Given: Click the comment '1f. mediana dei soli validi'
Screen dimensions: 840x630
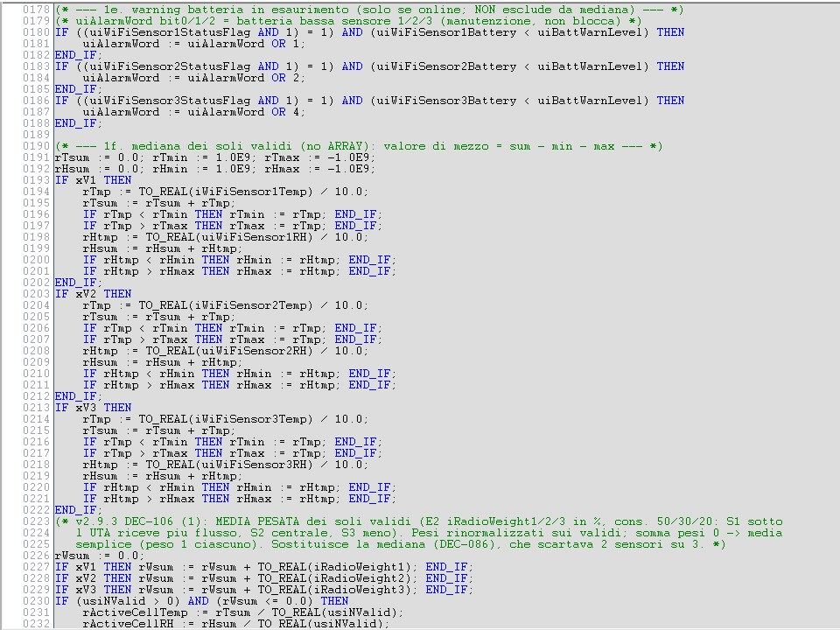Looking at the screenshot, I should pos(359,146).
